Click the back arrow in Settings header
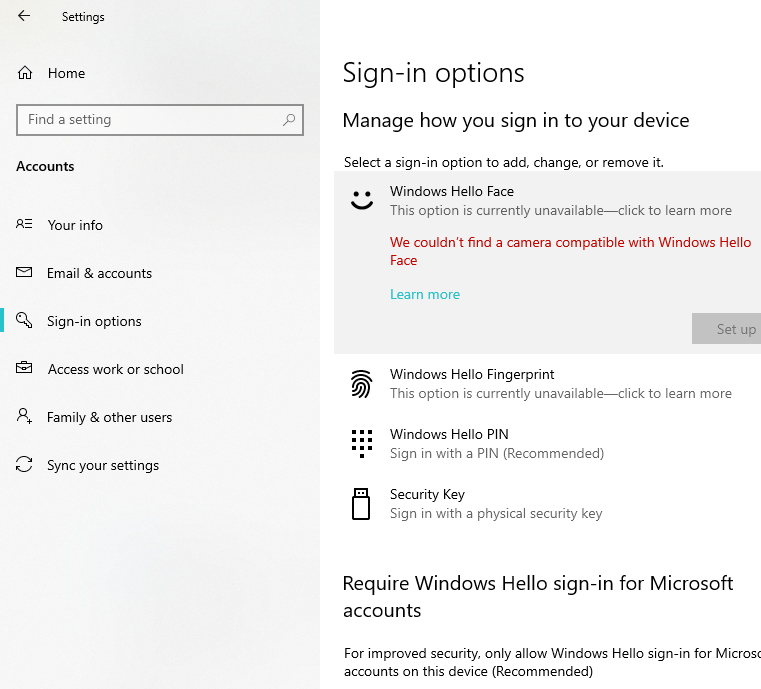 coord(24,16)
